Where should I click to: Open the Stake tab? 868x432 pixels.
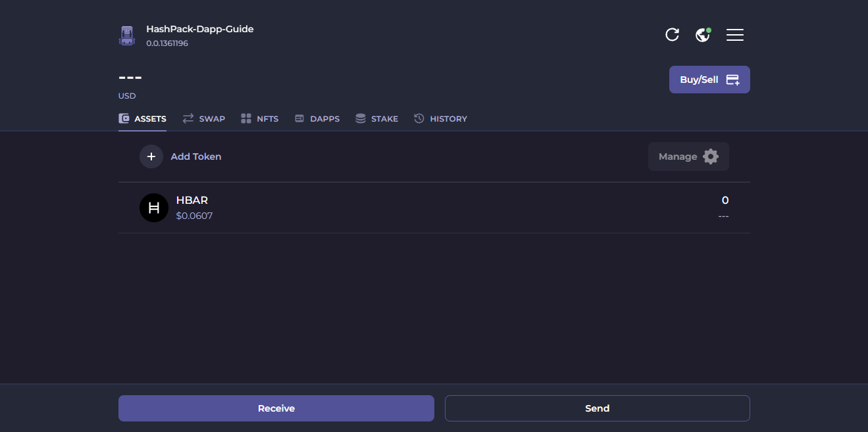point(377,119)
